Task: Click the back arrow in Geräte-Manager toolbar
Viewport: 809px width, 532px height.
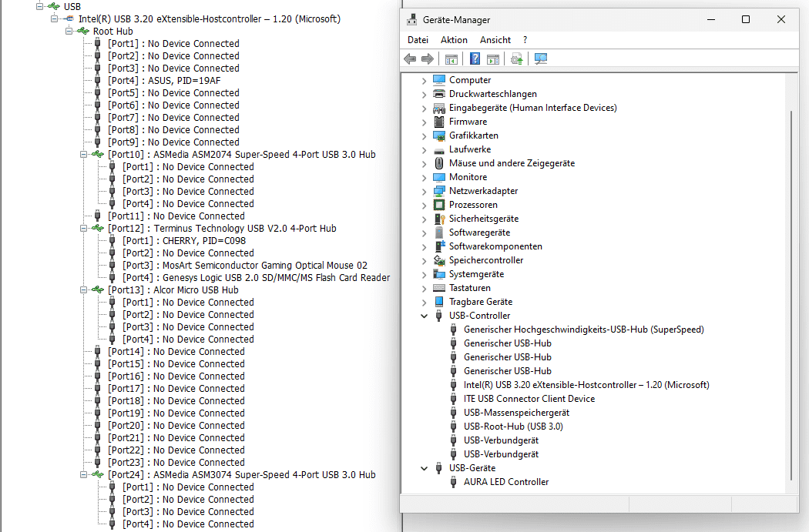Action: coord(410,59)
